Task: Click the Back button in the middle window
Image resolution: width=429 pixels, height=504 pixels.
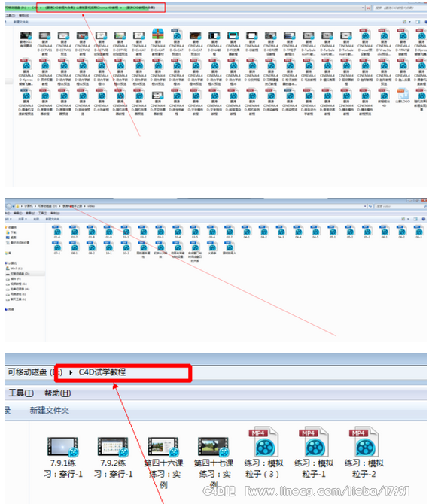Action: point(9,206)
